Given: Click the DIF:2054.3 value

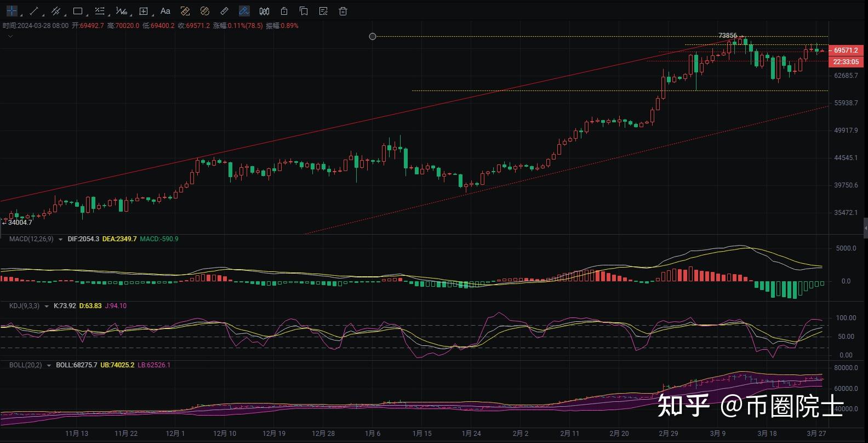Looking at the screenshot, I should (x=83, y=239).
